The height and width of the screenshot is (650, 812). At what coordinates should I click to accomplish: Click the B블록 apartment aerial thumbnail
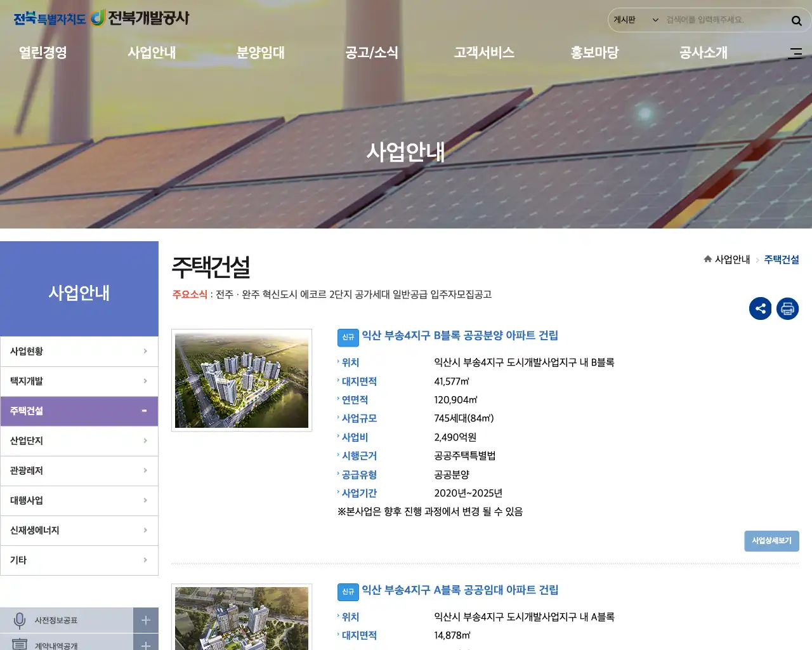tap(242, 380)
